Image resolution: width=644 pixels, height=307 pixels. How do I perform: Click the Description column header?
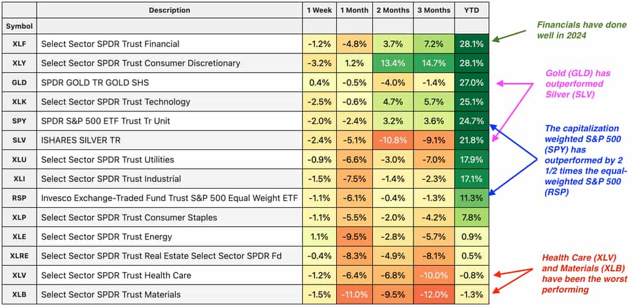click(169, 10)
